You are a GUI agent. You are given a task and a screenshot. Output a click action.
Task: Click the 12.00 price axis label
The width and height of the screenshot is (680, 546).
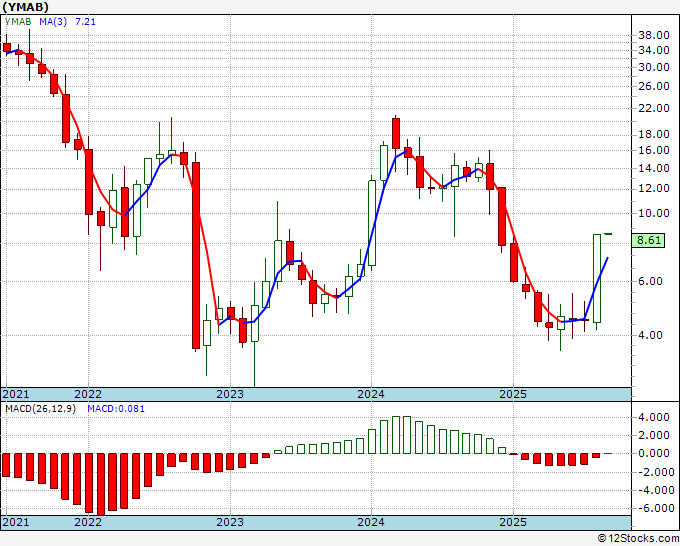[654, 188]
